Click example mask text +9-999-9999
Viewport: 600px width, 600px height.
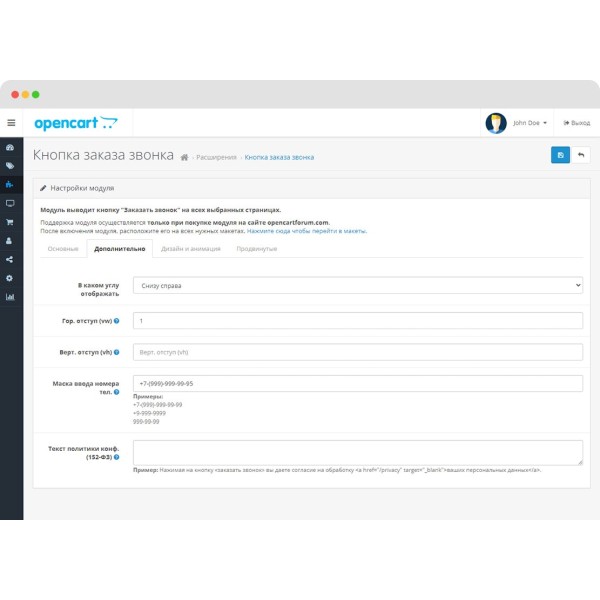pos(149,413)
